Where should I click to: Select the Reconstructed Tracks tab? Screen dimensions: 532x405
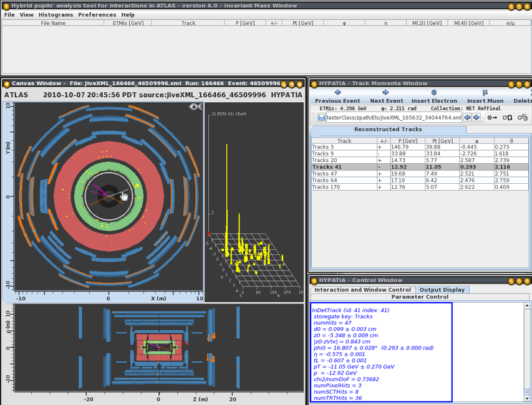point(388,129)
